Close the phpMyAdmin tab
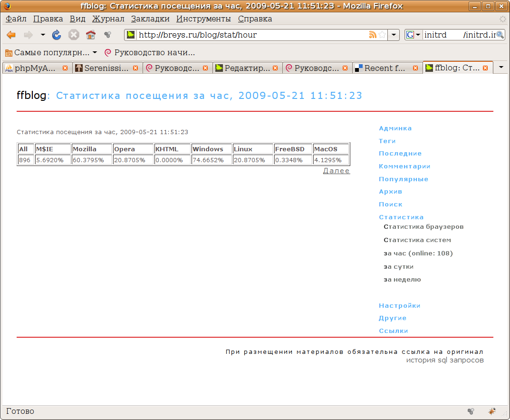 click(65, 68)
